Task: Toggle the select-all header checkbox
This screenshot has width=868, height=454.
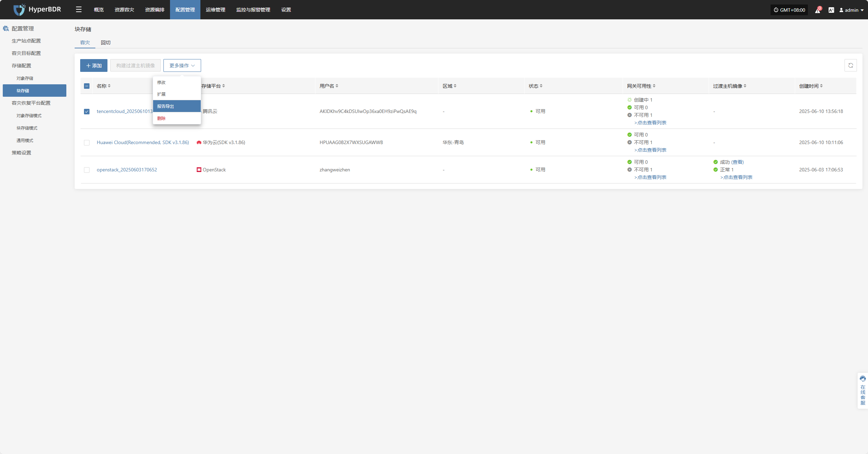Action: (x=87, y=86)
